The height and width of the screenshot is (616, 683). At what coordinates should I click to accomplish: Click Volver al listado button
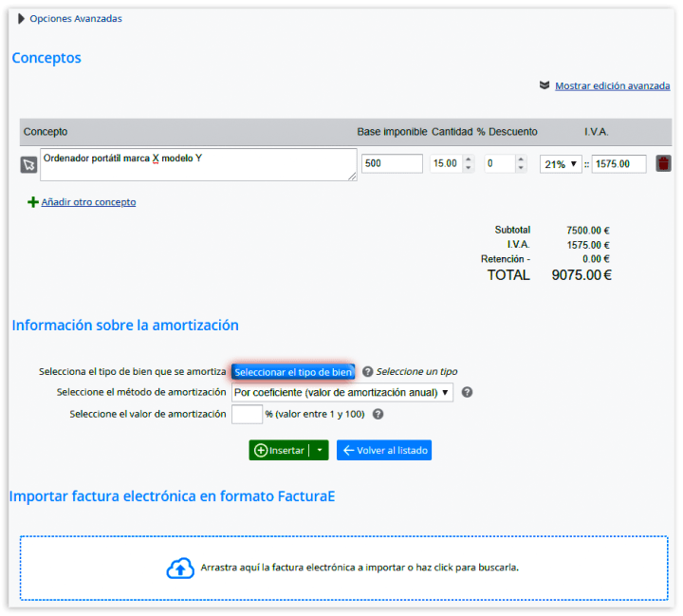384,450
